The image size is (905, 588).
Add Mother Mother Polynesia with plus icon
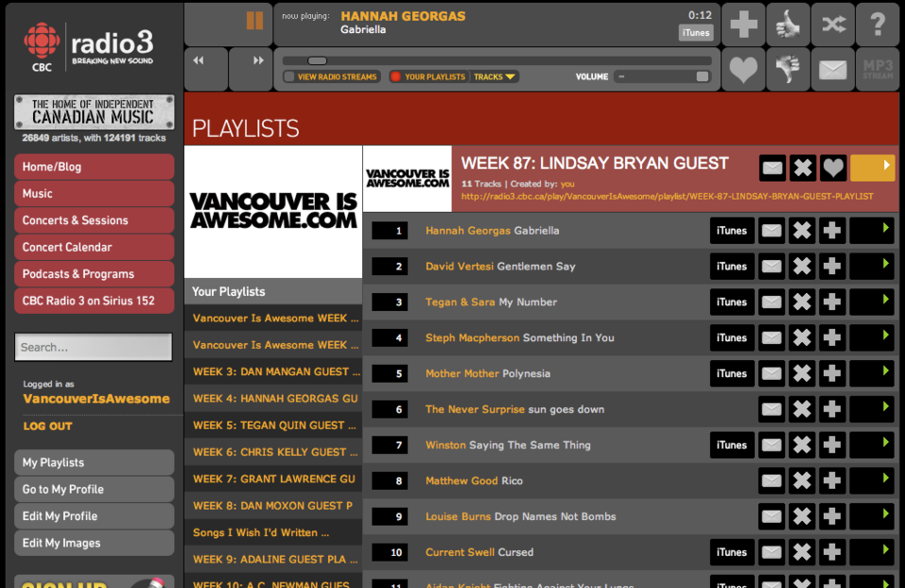pyautogui.click(x=831, y=374)
